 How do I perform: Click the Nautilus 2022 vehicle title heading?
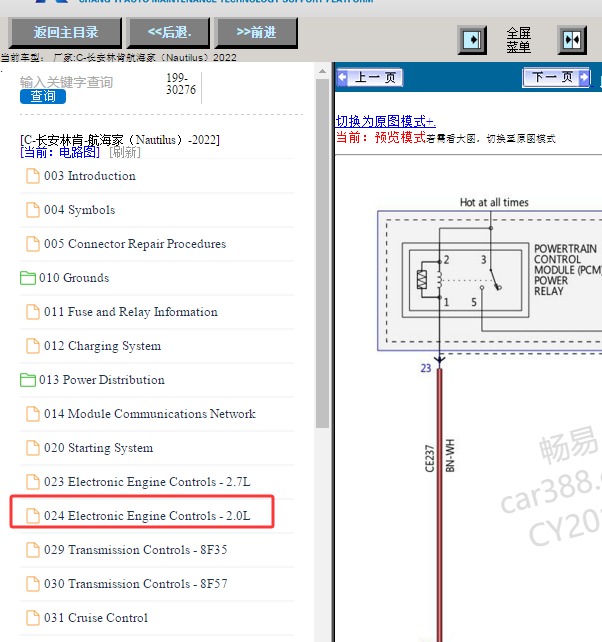click(120, 140)
